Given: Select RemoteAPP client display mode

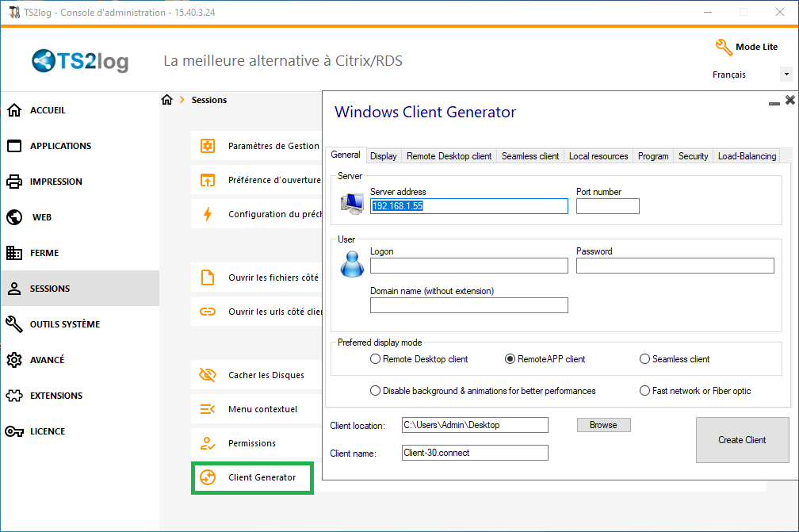Looking at the screenshot, I should (x=510, y=359).
